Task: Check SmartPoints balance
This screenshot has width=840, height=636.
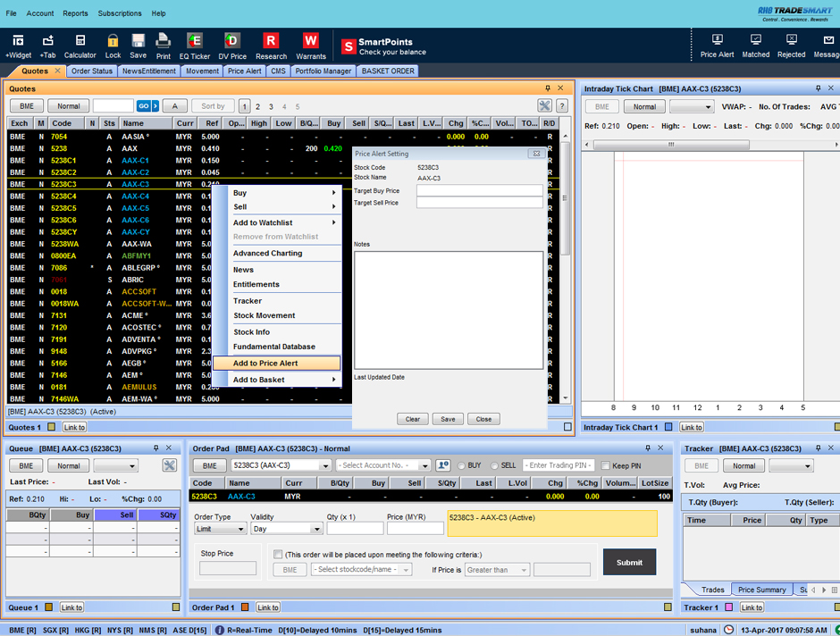Action: click(384, 46)
